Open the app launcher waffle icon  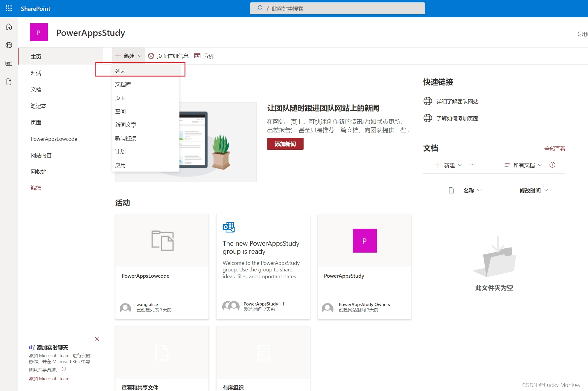pos(9,8)
